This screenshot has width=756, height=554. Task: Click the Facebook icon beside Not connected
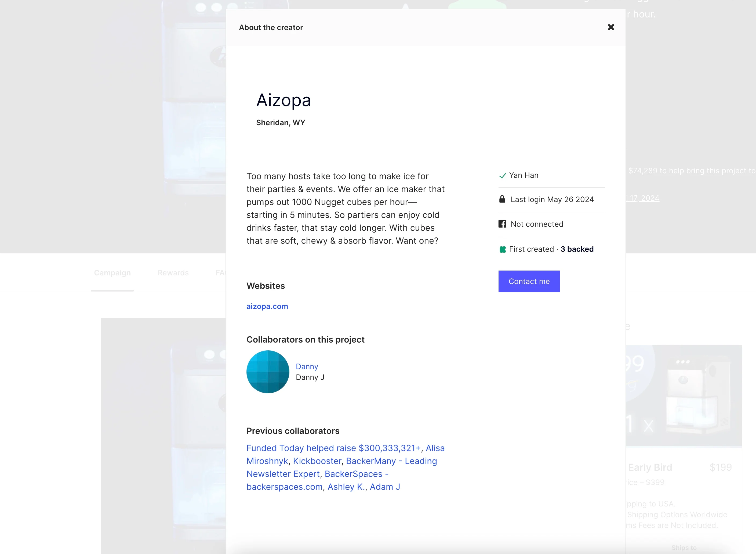pos(502,224)
